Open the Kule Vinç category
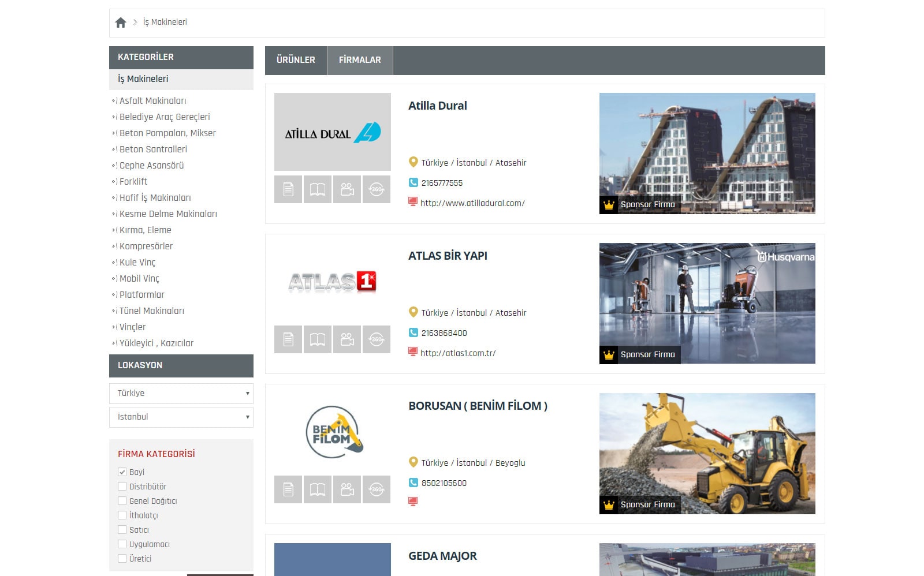924x576 pixels. pos(137,262)
